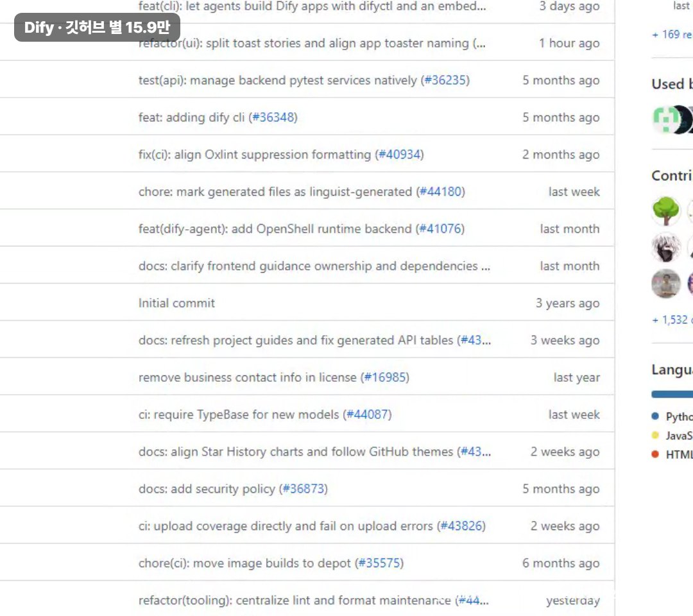This screenshot has height=616, width=693.
Task: Open the white-haired anime avatar contributor profile
Action: 665,247
